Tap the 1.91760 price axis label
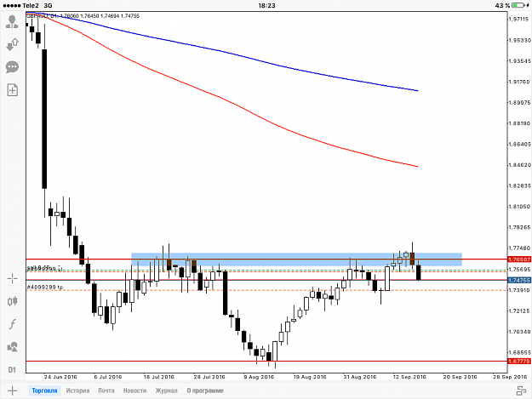Screen dimensions: 532x399 [x=519, y=82]
